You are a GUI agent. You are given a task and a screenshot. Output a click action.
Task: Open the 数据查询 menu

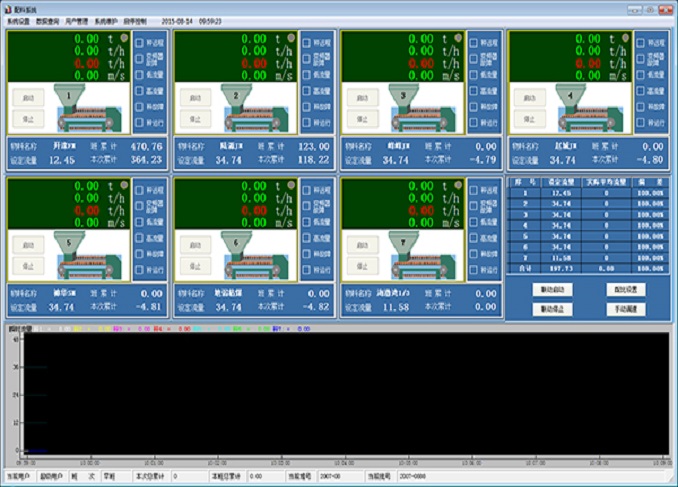48,20
